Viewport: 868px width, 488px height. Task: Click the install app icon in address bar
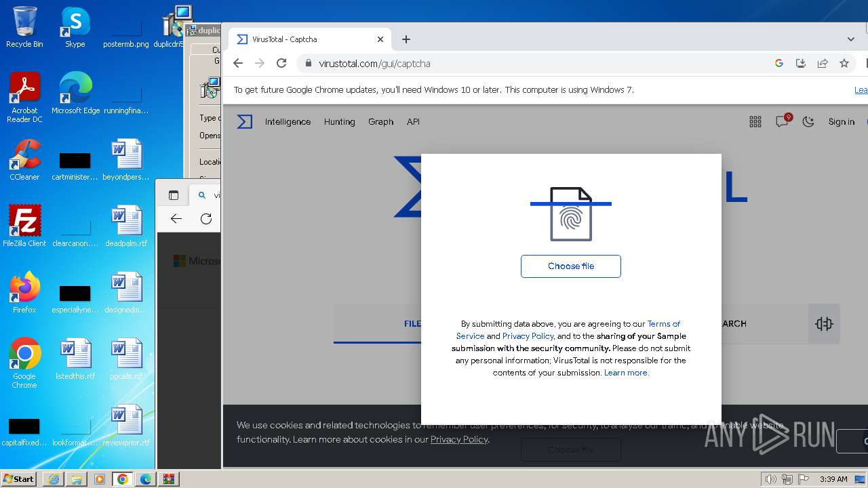click(801, 63)
